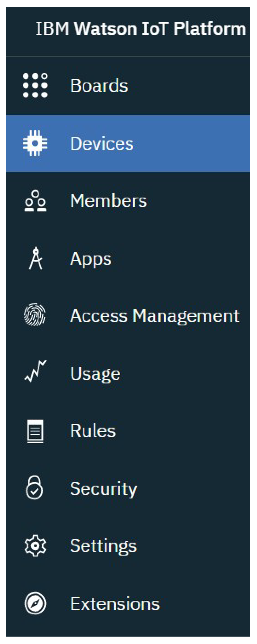Navigate to Access Management label

[155, 316]
